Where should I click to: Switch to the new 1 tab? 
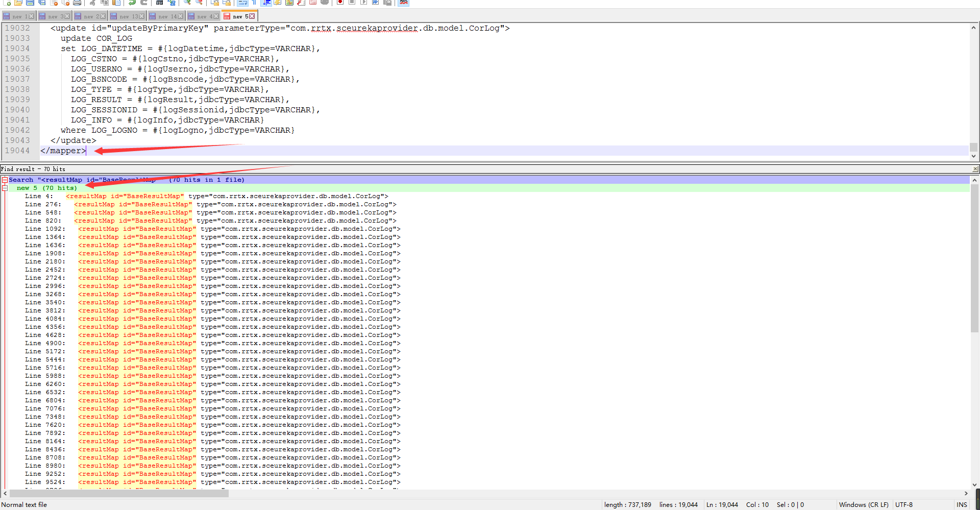point(18,16)
